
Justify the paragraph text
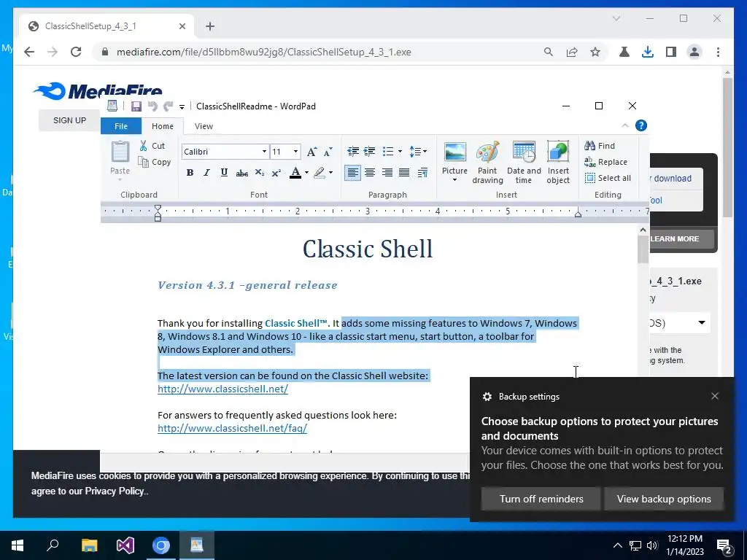click(404, 172)
